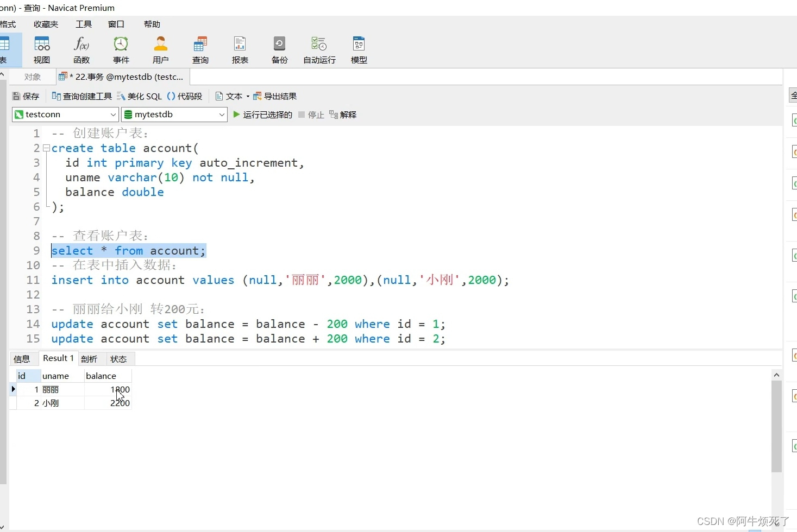Switch to the 信息 (Info) result tab
The image size is (797, 532).
22,359
